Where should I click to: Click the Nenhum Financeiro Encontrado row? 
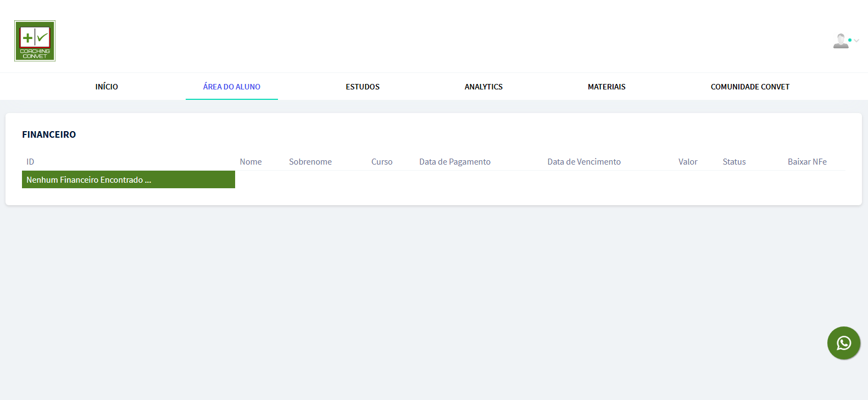click(128, 179)
